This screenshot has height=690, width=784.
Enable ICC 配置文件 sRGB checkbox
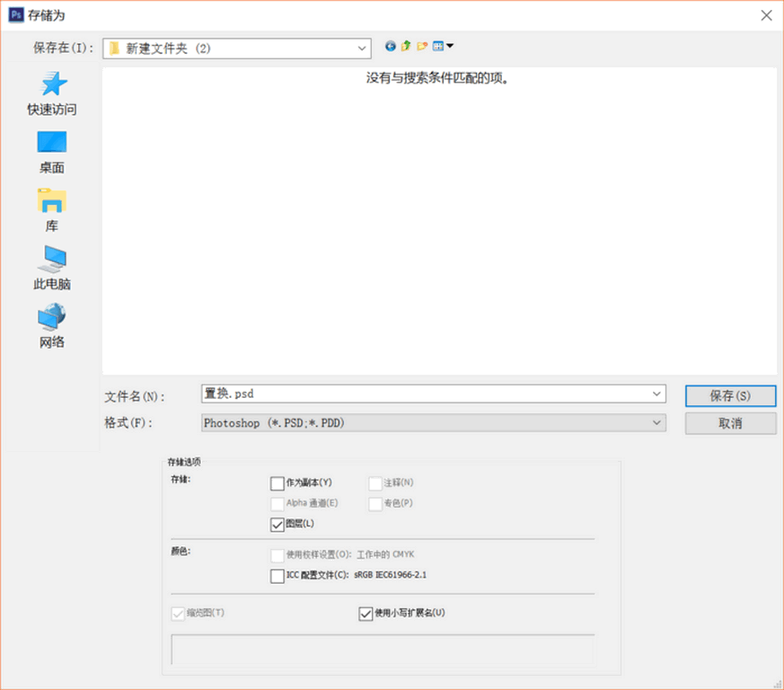[277, 576]
